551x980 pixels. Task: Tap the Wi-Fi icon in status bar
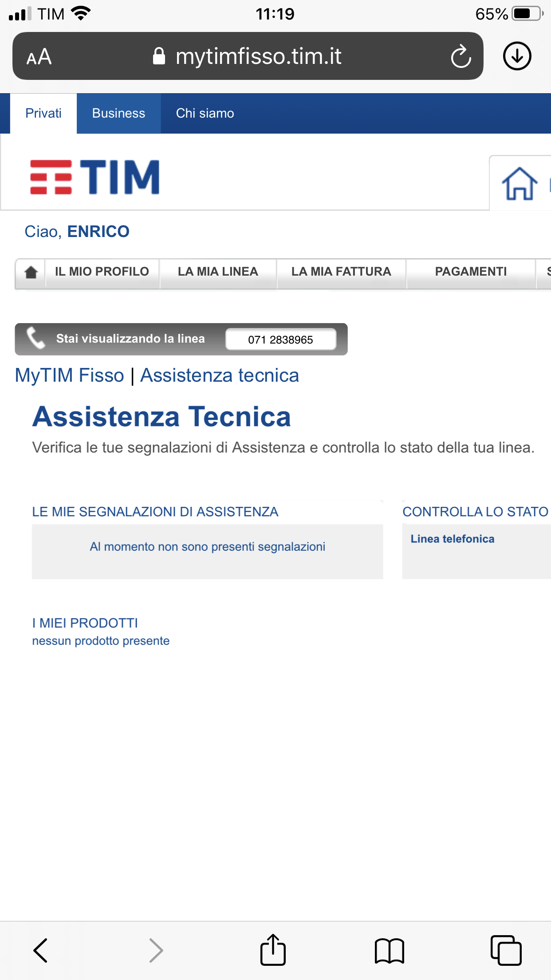pos(81,13)
